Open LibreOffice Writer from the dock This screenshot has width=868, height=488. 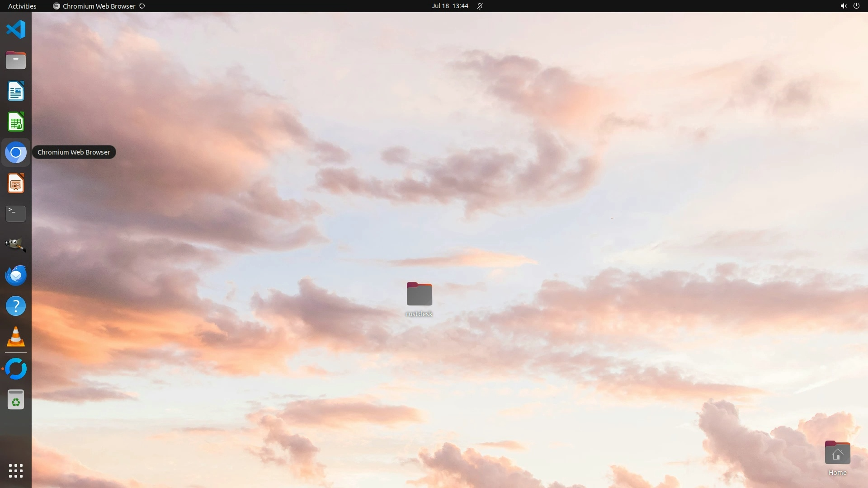point(16,91)
